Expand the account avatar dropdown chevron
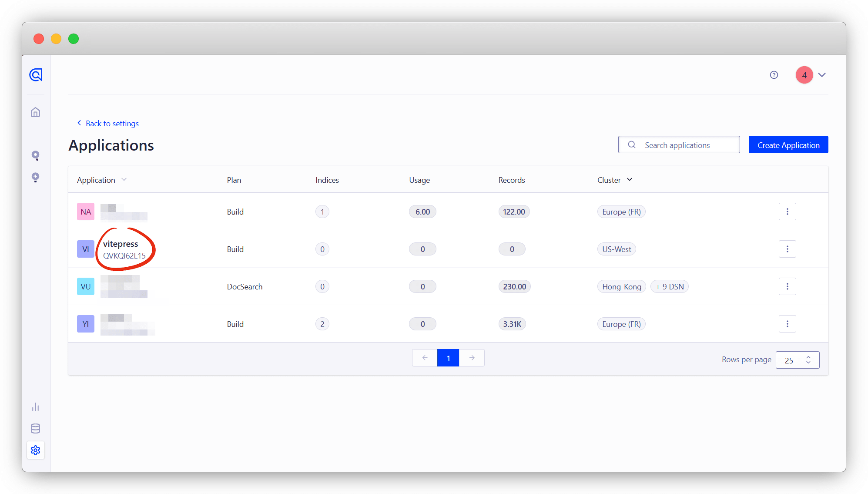This screenshot has width=868, height=494. [x=822, y=75]
